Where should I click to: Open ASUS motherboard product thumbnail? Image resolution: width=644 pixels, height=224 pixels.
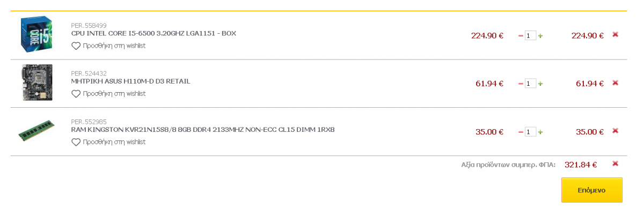[36, 83]
